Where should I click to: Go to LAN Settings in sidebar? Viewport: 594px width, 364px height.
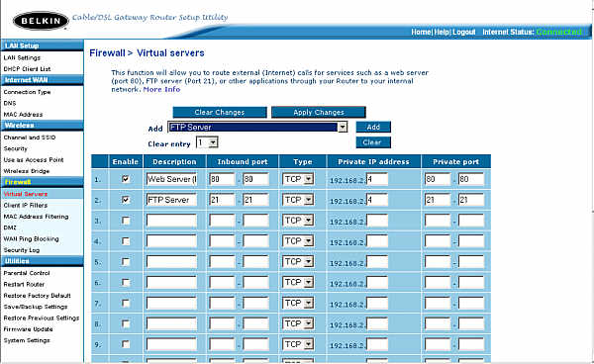coord(22,58)
